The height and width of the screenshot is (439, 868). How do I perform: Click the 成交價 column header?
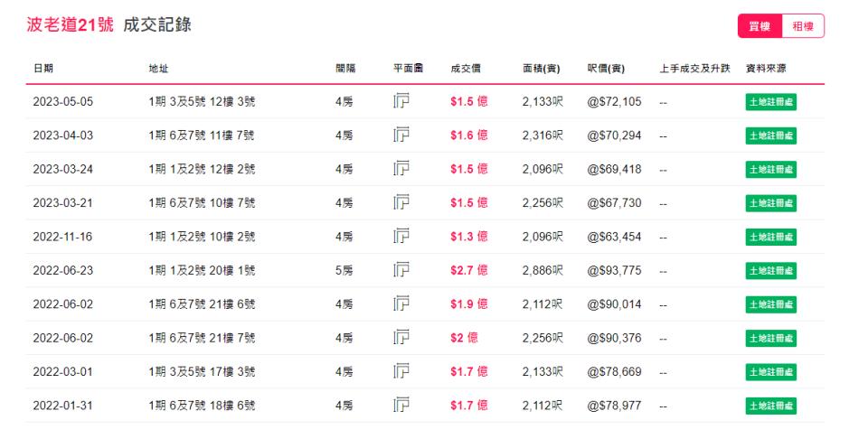(464, 69)
